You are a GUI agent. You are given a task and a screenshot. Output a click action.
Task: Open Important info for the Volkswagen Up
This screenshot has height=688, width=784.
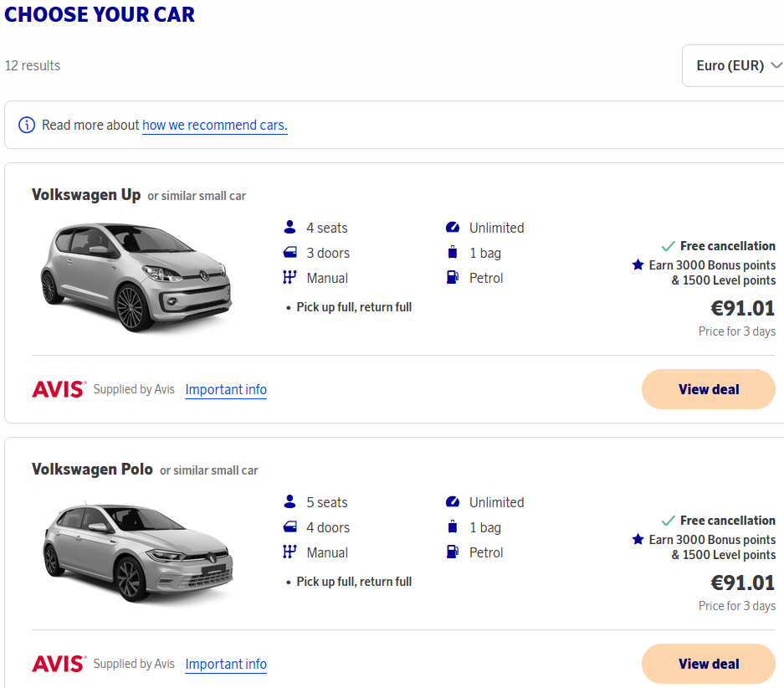point(226,389)
